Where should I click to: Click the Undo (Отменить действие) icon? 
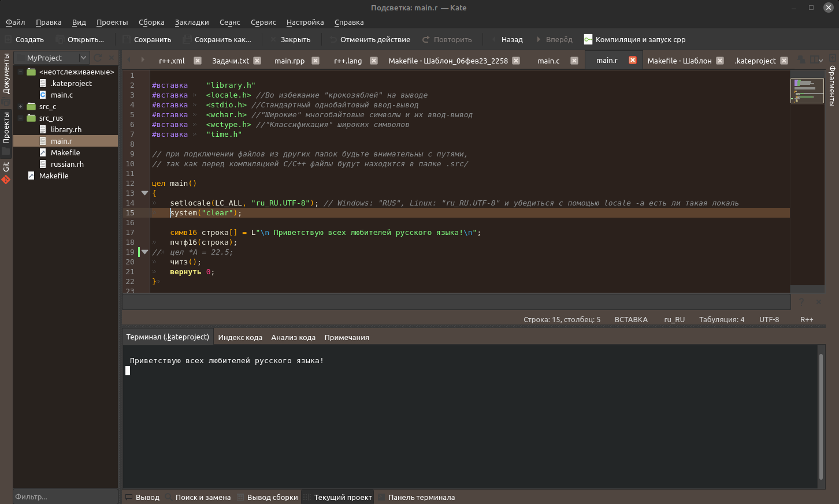click(333, 39)
